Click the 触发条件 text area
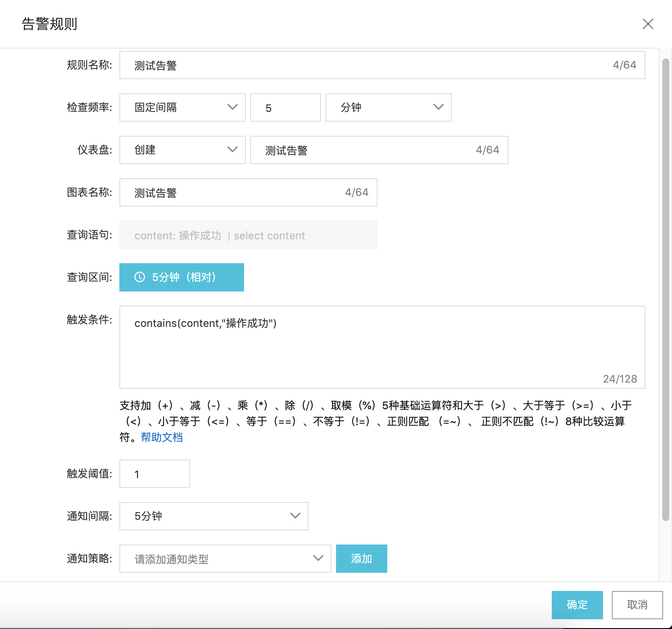This screenshot has height=629, width=672. (382, 347)
